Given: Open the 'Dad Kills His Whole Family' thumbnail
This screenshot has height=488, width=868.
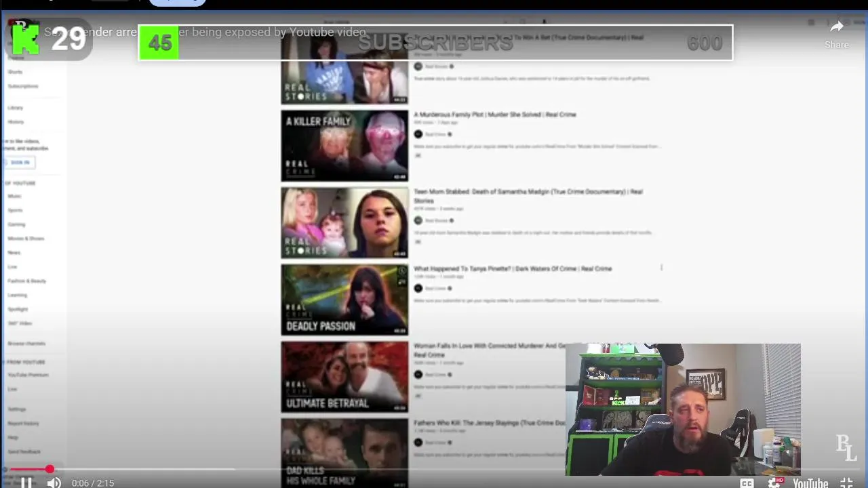Looking at the screenshot, I should tap(344, 453).
